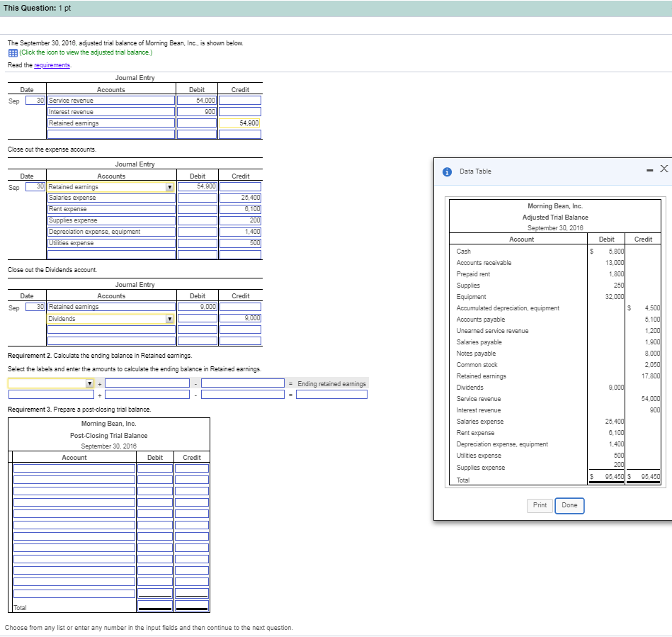The image size is (672, 637).
Task: Select the Service revenue debit field
Action: coord(197,101)
